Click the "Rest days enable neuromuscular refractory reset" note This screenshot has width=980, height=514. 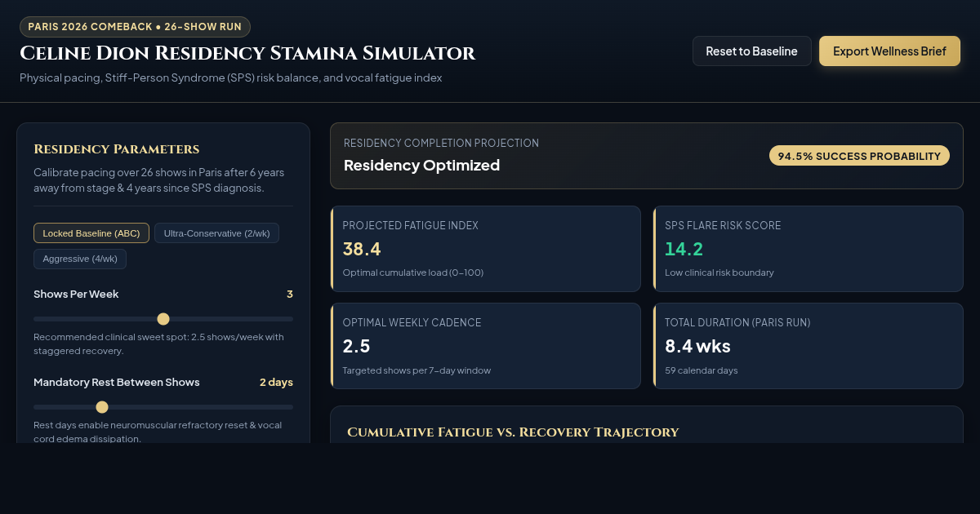click(156, 432)
